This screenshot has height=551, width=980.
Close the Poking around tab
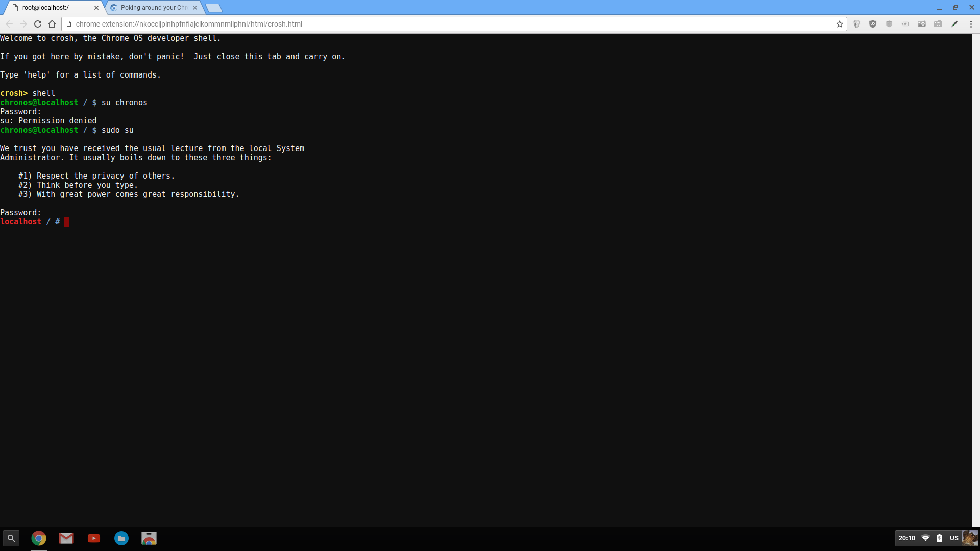click(x=195, y=8)
